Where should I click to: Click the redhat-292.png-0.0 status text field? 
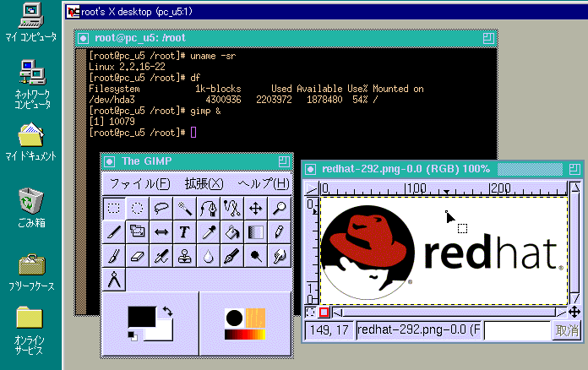[418, 330]
